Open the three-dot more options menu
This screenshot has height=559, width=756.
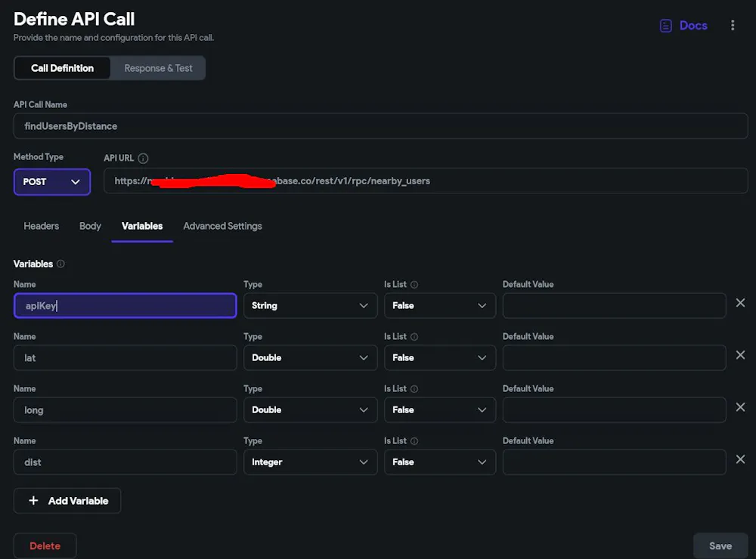coord(733,26)
